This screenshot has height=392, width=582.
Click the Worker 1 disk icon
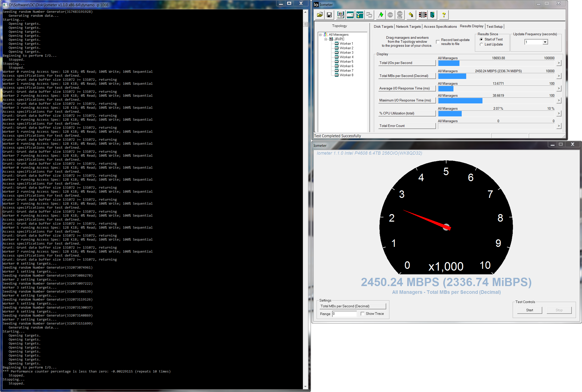pos(337,43)
